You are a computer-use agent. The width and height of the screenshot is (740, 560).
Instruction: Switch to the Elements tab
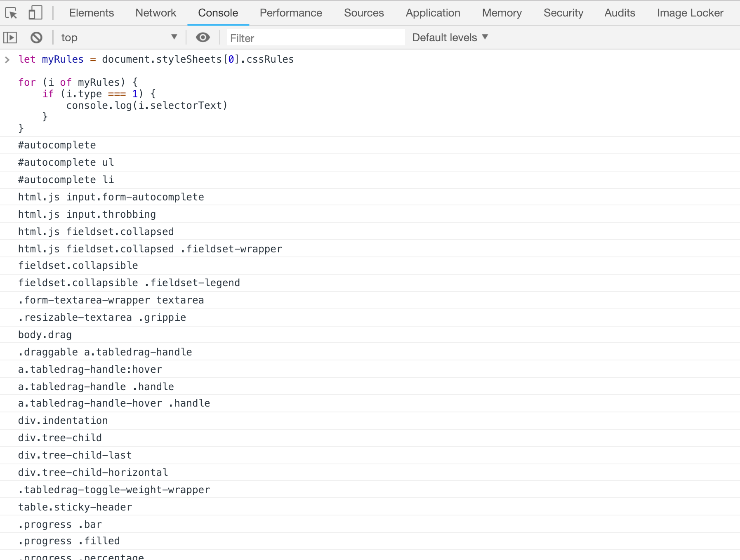tap(91, 13)
